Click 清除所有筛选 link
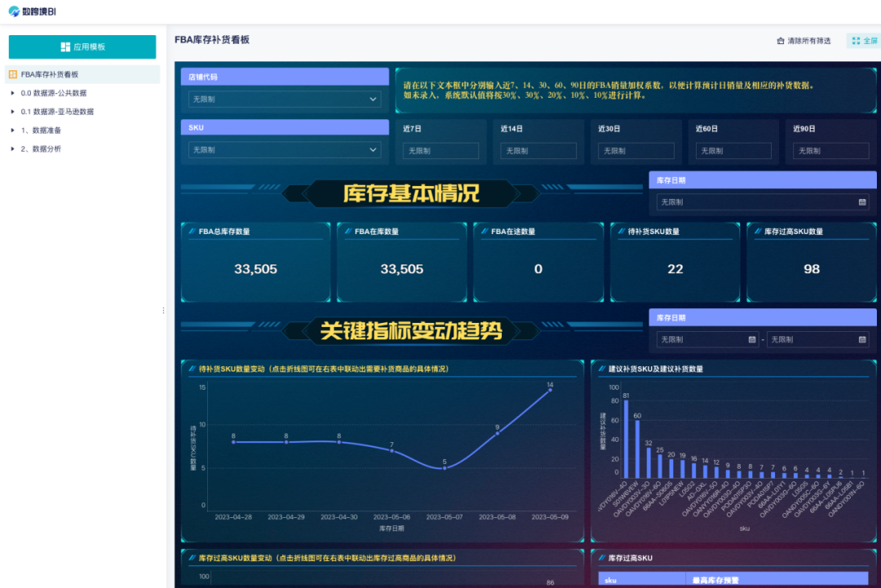The image size is (881, 588). coord(804,41)
